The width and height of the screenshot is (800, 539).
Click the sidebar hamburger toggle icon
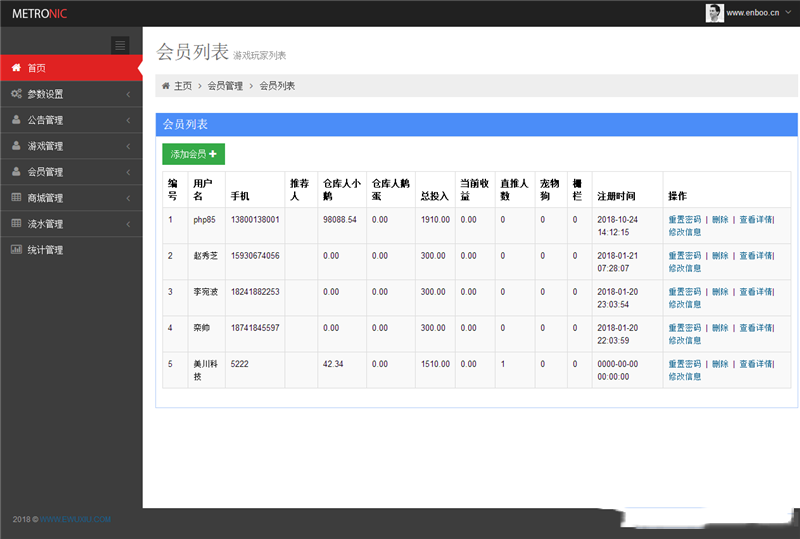[x=120, y=45]
